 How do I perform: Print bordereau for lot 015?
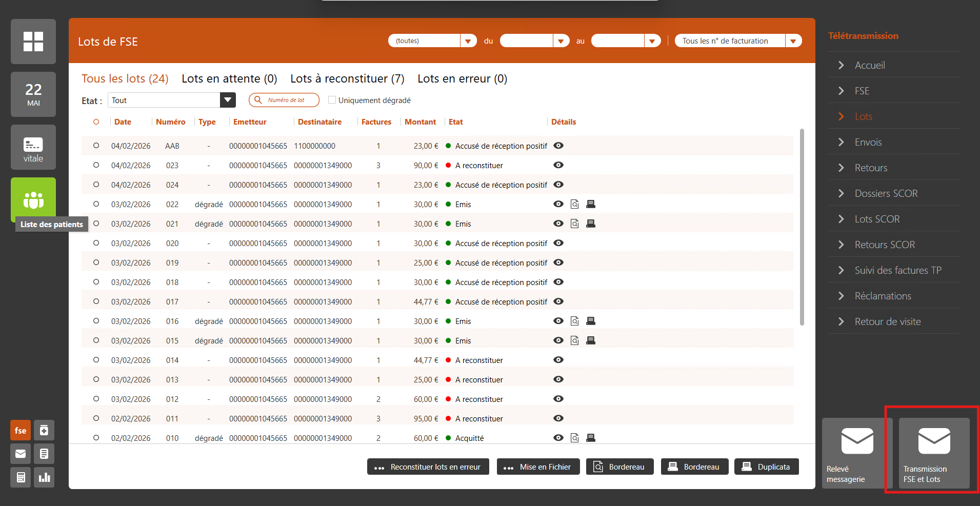[x=591, y=340]
